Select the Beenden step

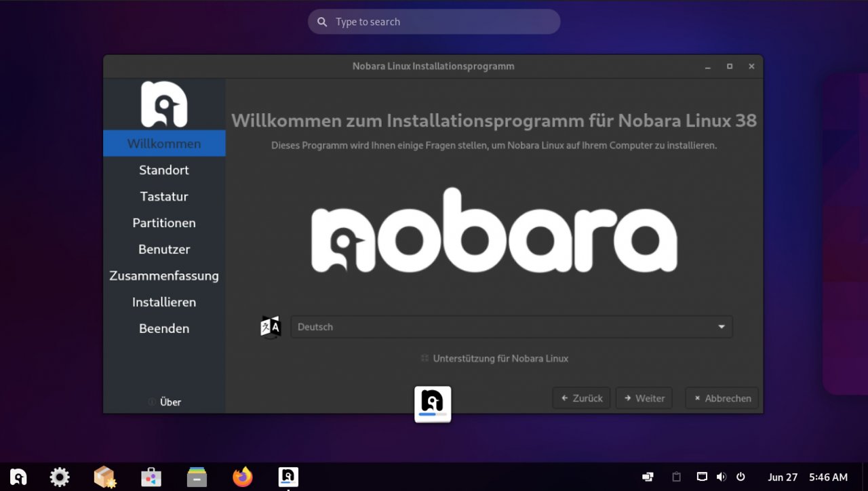click(x=164, y=329)
